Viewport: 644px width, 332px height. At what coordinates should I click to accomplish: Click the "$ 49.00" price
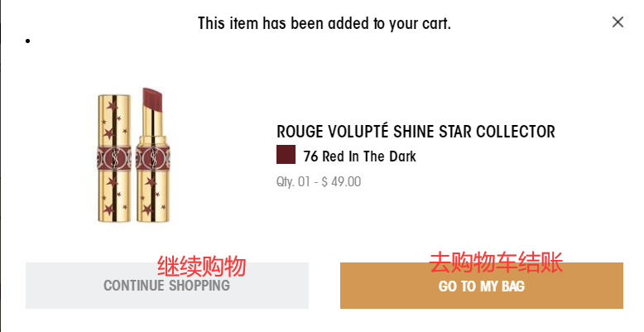[341, 182]
